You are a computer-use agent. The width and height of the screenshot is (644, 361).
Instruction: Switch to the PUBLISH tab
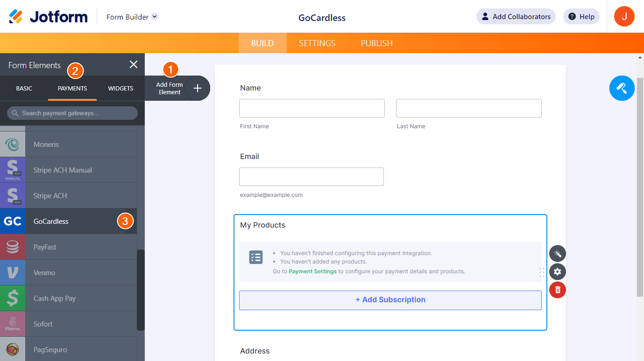coord(376,43)
